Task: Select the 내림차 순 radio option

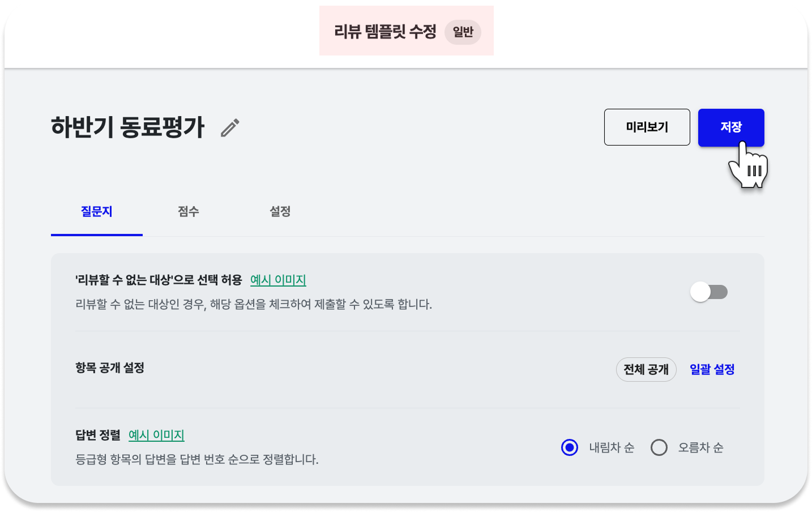Action: (570, 447)
